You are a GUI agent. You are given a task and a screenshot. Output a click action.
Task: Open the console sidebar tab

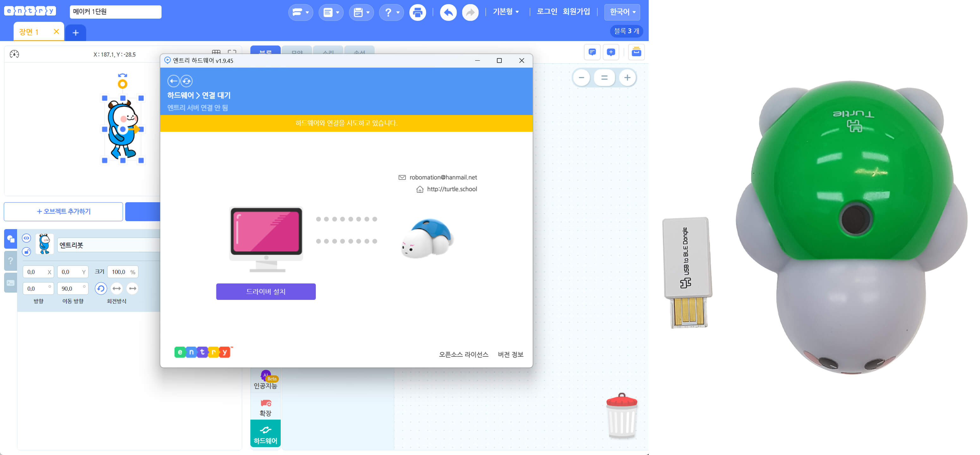[x=11, y=283]
